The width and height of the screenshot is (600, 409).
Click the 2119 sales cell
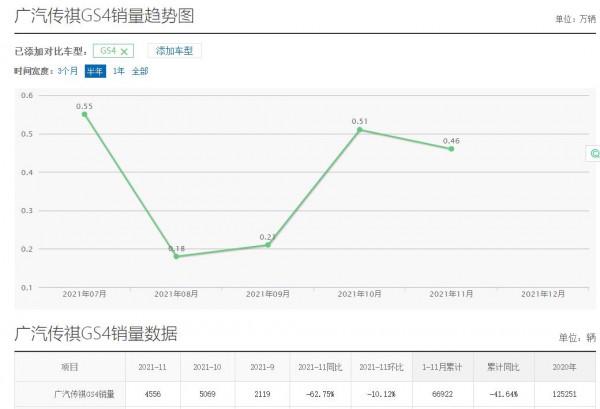click(x=262, y=394)
